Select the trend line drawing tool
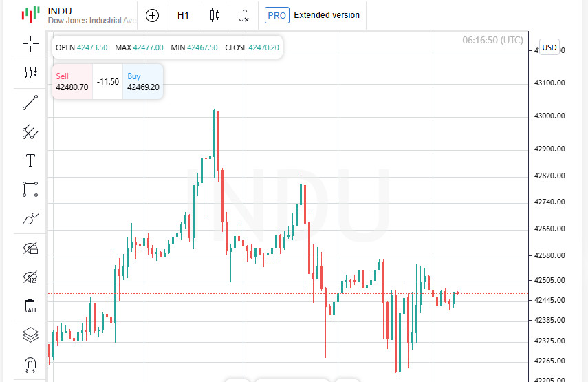Viewport: 588px width, 382px height. tap(30, 103)
